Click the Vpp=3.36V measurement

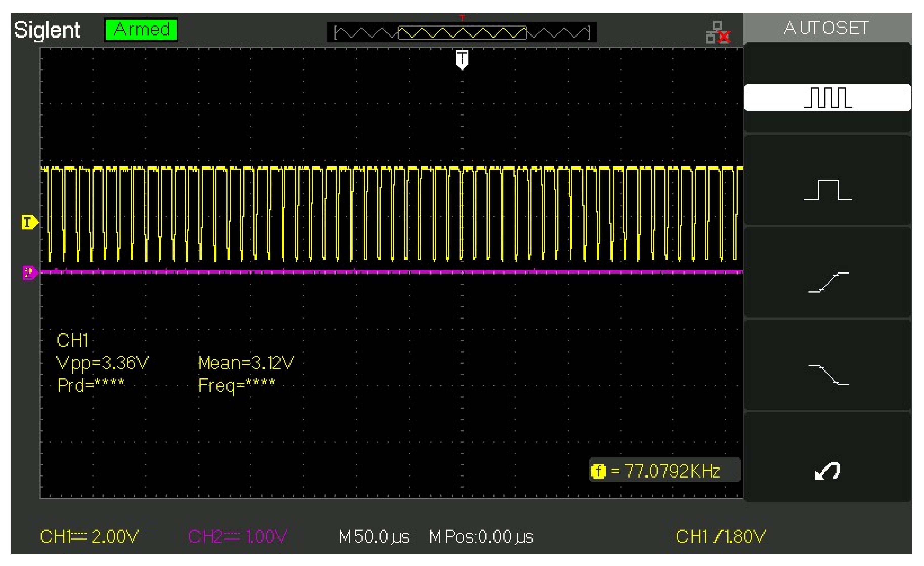[x=102, y=363]
